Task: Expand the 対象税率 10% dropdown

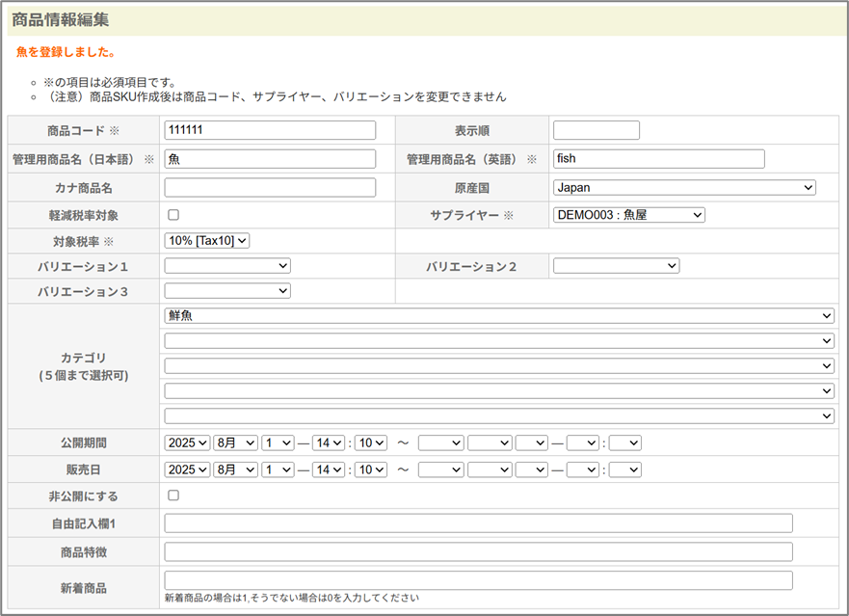Action: (x=207, y=241)
